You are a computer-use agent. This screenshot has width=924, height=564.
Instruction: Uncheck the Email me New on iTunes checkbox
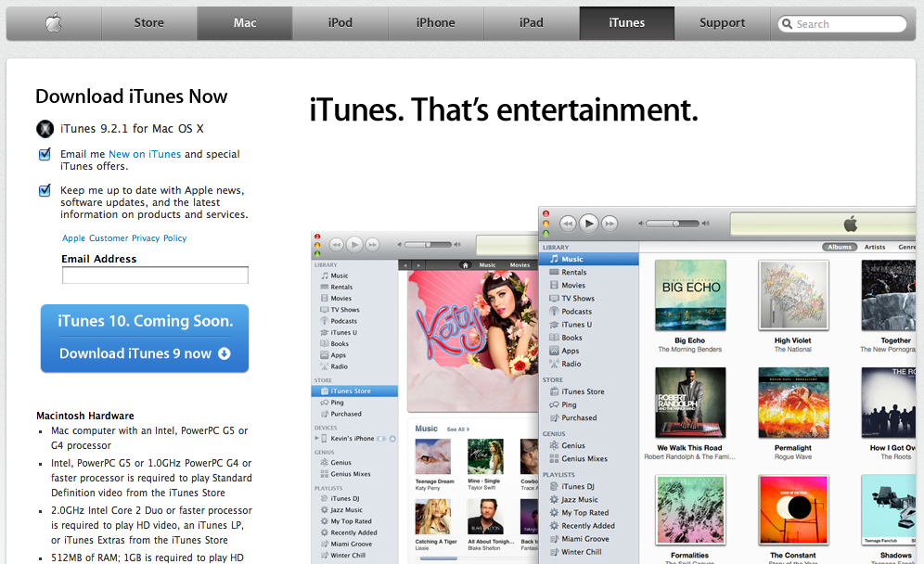coord(45,154)
